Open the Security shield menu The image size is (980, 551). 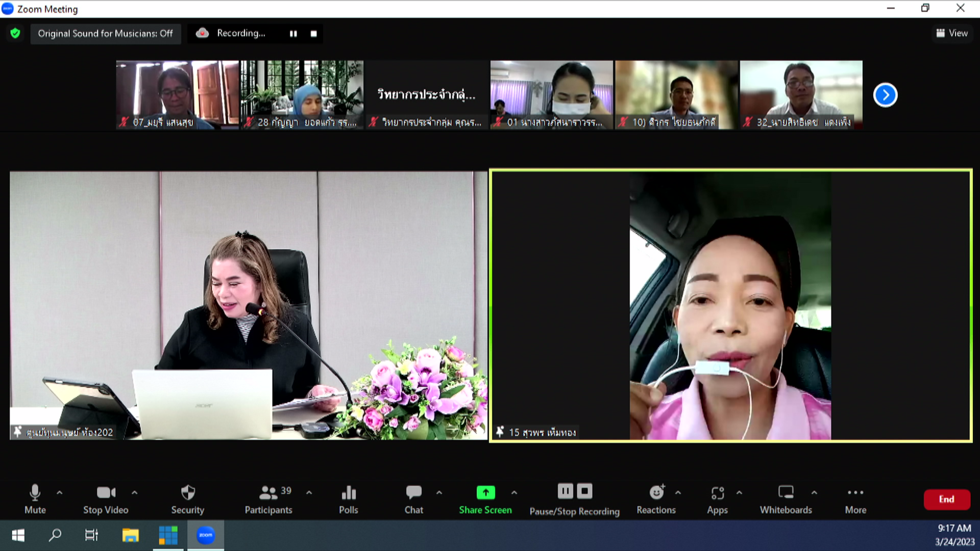(x=188, y=499)
